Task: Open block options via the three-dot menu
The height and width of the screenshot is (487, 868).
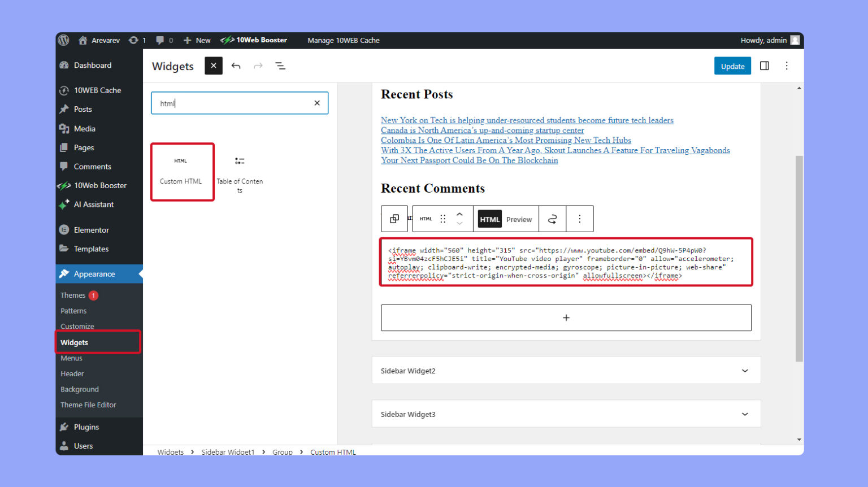Action: (580, 219)
